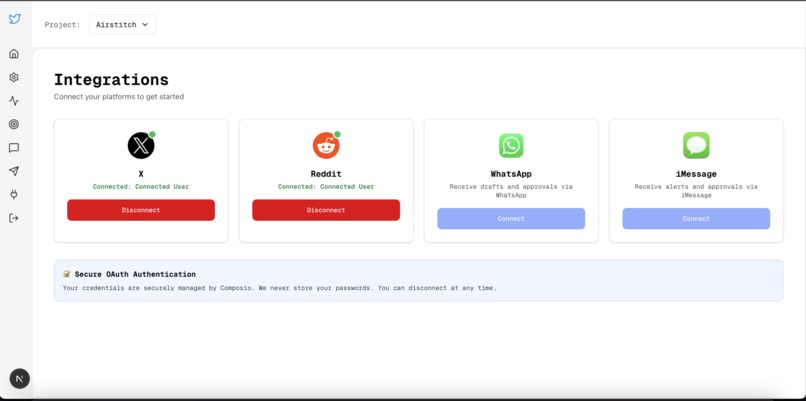Click the Reddit card title

click(326, 174)
